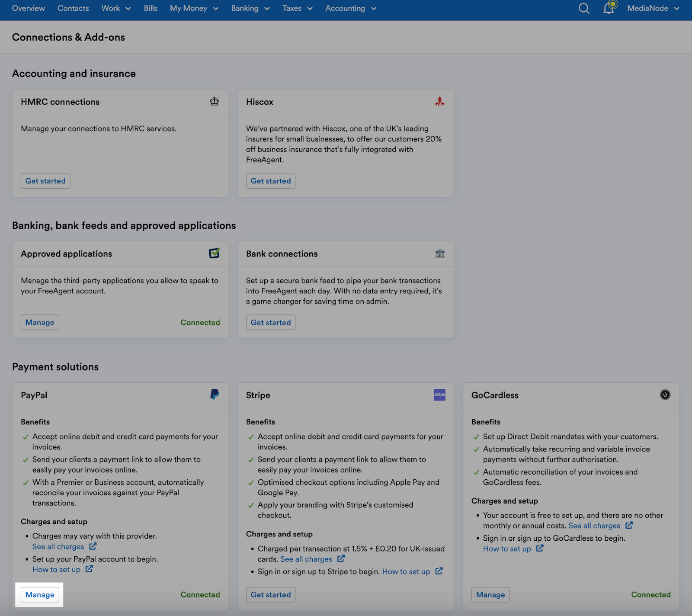Expand the Accounting dropdown menu

click(351, 8)
